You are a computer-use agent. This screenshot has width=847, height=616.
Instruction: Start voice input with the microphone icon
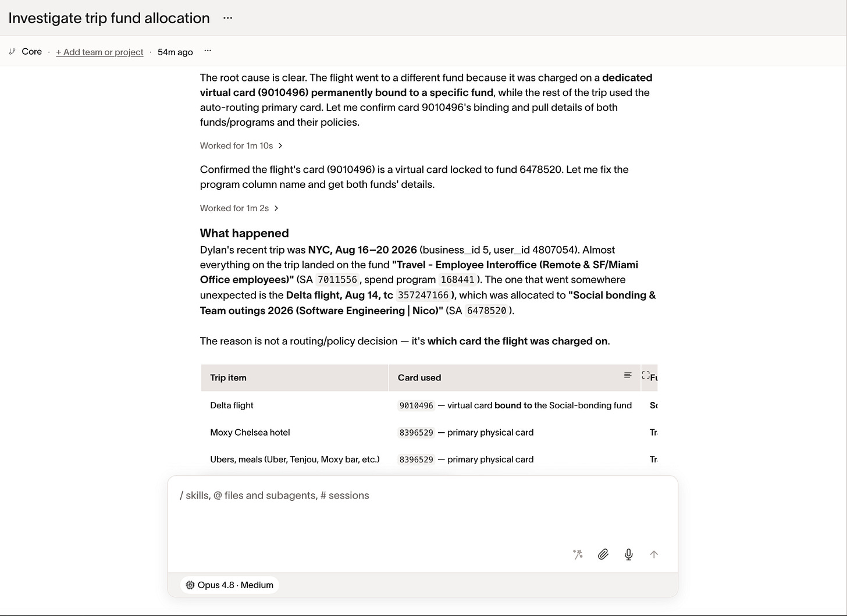coord(629,554)
